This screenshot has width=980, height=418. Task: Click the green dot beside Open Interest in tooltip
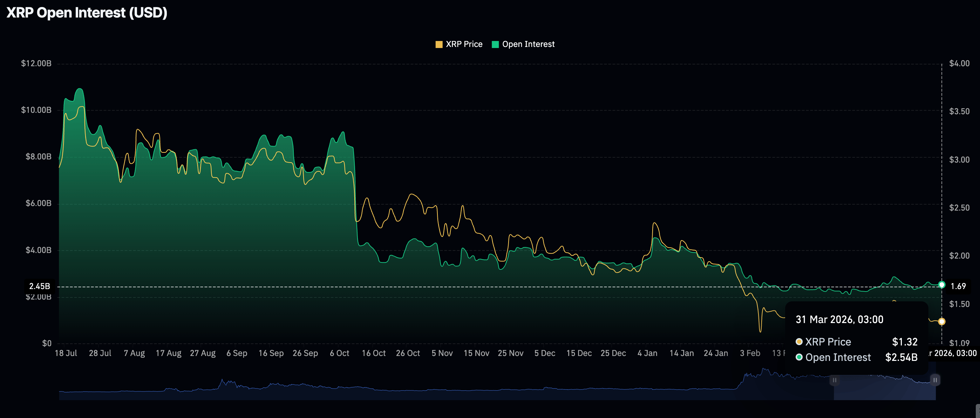click(799, 357)
